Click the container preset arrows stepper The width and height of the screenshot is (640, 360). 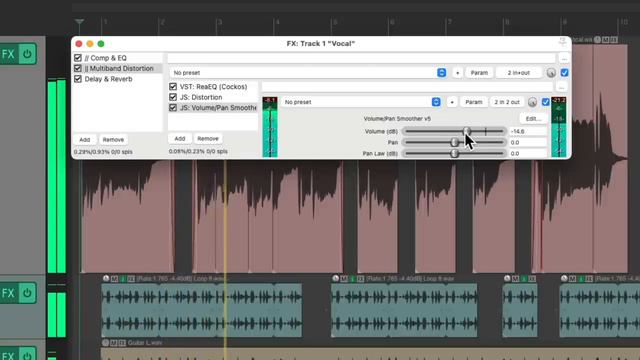tap(442, 73)
